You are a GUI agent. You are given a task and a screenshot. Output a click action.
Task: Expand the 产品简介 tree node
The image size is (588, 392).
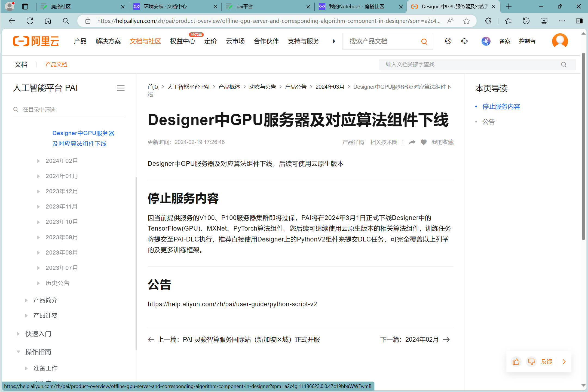[x=26, y=300]
